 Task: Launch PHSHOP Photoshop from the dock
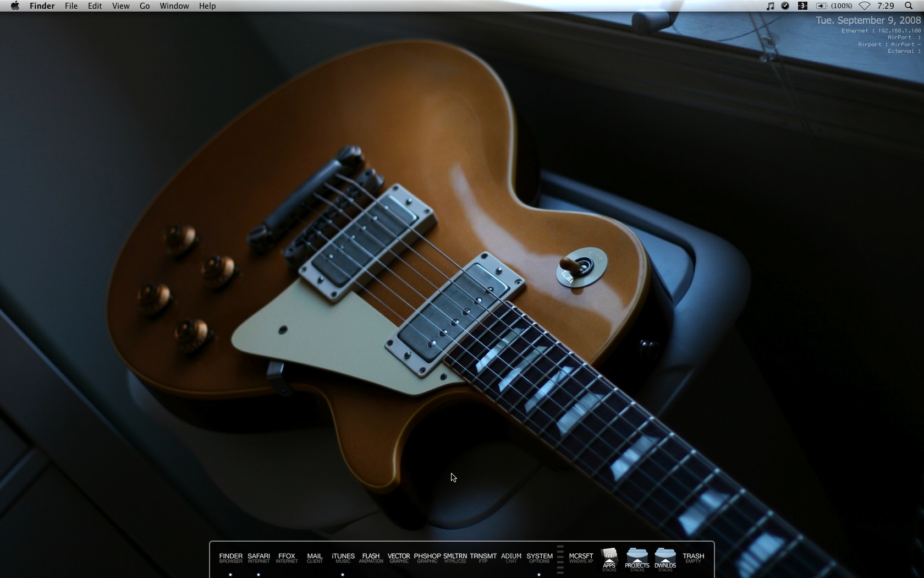pos(427,558)
